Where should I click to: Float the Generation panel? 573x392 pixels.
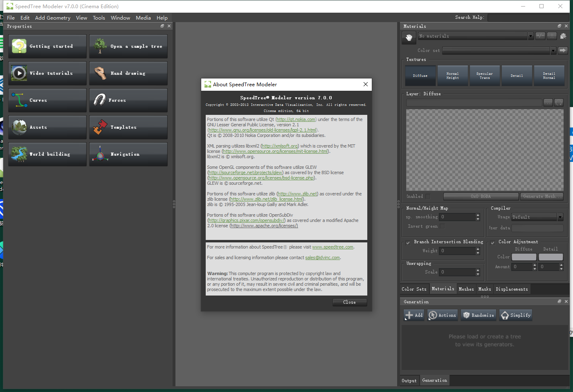point(560,301)
